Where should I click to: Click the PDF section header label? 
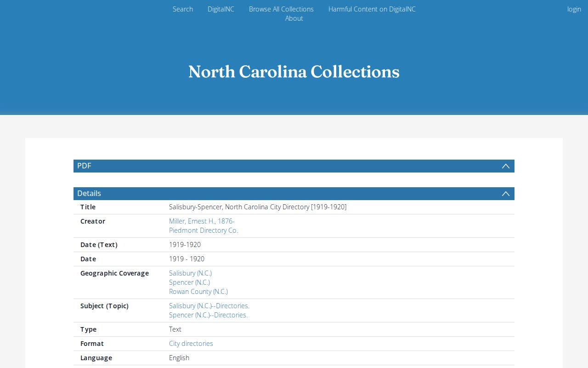[x=84, y=166]
